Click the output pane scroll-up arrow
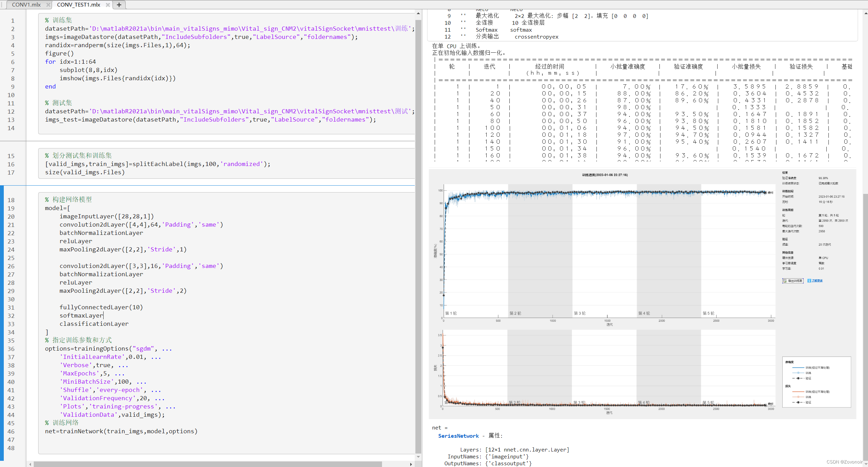This screenshot has height=467, width=868. 866,13
